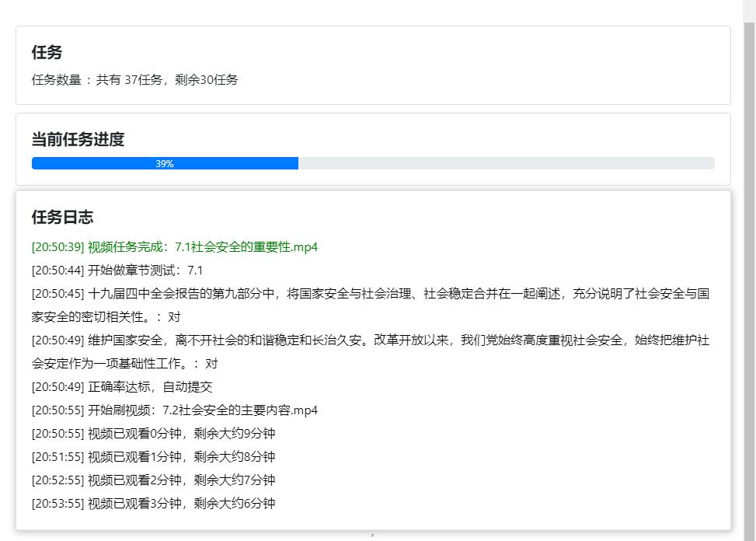Viewport: 756px width, 541px height.
Task: Click the 任务数量 summary text
Action: point(134,79)
